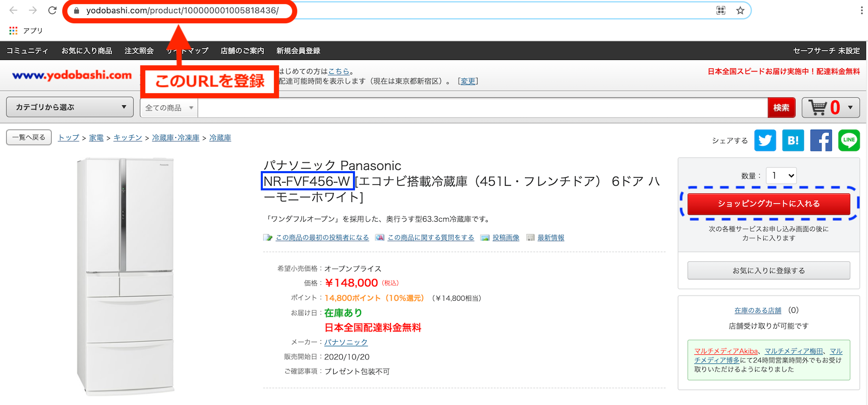Click the refrigerator product image
Screen dimensions: 868x405
point(125,276)
